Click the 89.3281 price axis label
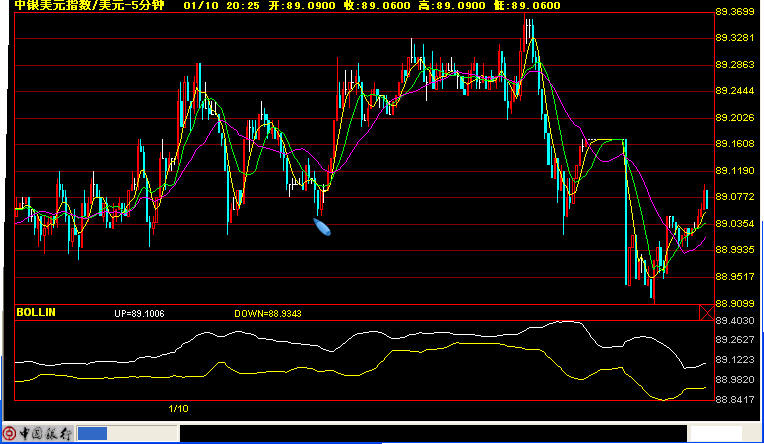The height and width of the screenshot is (444, 764). tap(735, 38)
